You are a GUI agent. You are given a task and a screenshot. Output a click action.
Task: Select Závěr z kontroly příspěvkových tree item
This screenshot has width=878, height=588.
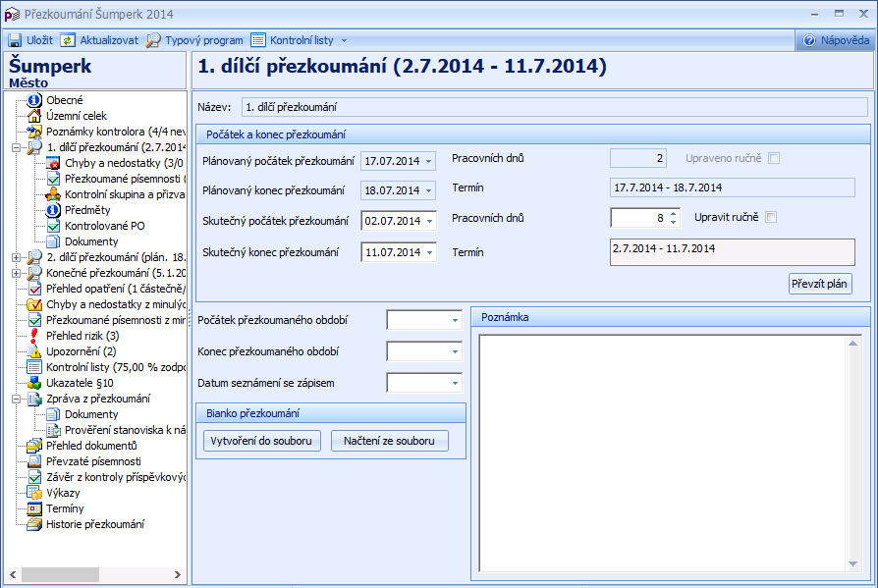pyautogui.click(x=115, y=477)
